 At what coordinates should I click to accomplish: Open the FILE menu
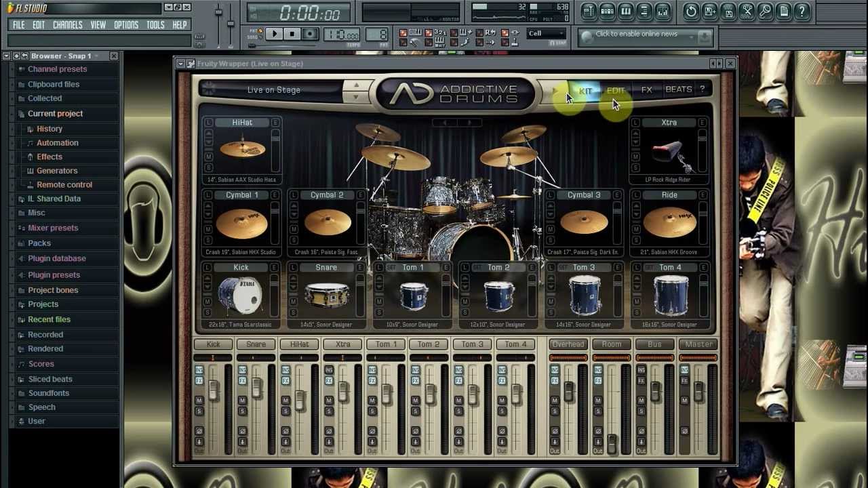tap(19, 25)
